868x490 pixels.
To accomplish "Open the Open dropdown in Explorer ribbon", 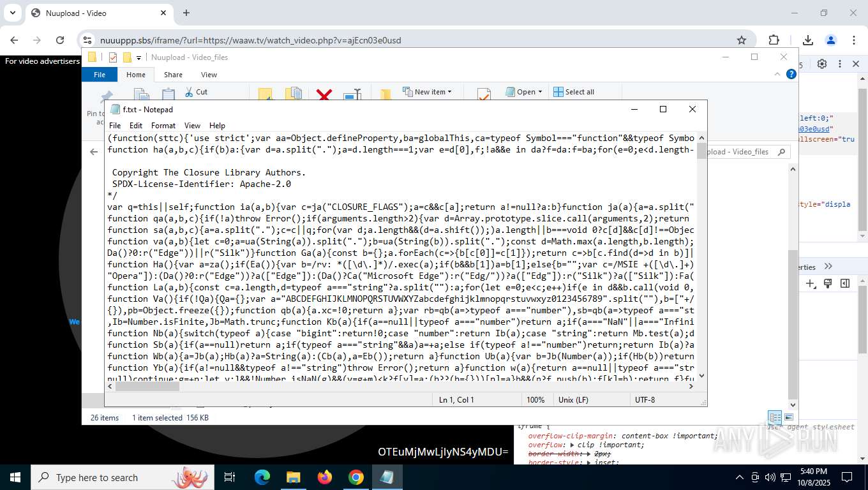I will pos(524,92).
